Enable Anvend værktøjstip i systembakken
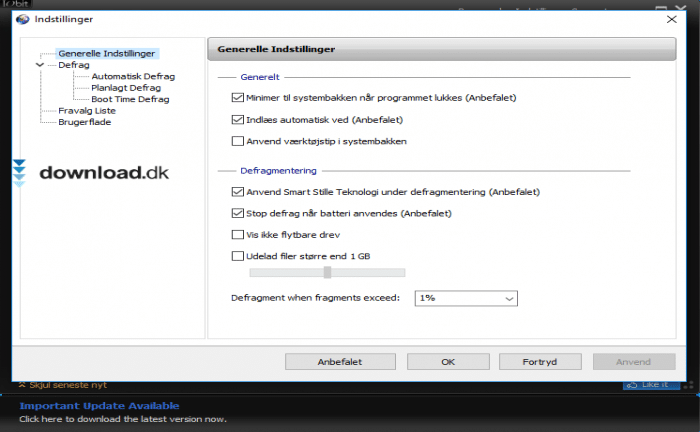 237,142
